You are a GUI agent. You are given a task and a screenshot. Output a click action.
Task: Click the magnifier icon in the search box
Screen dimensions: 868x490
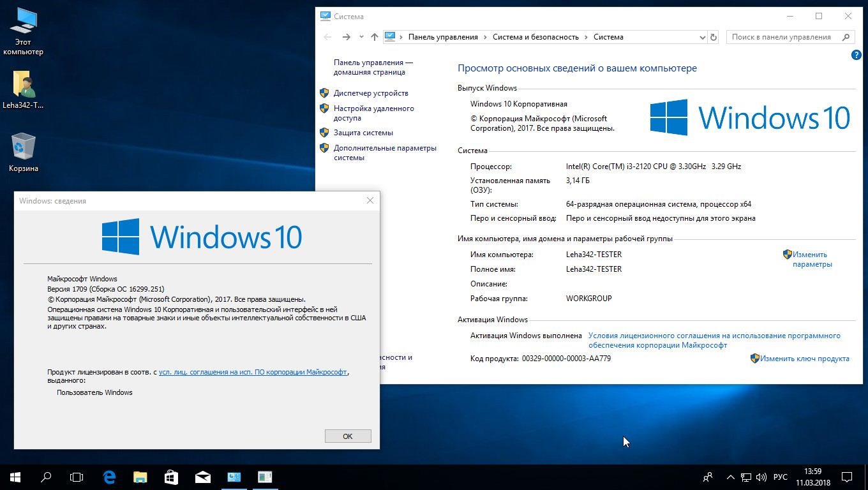[x=847, y=37]
